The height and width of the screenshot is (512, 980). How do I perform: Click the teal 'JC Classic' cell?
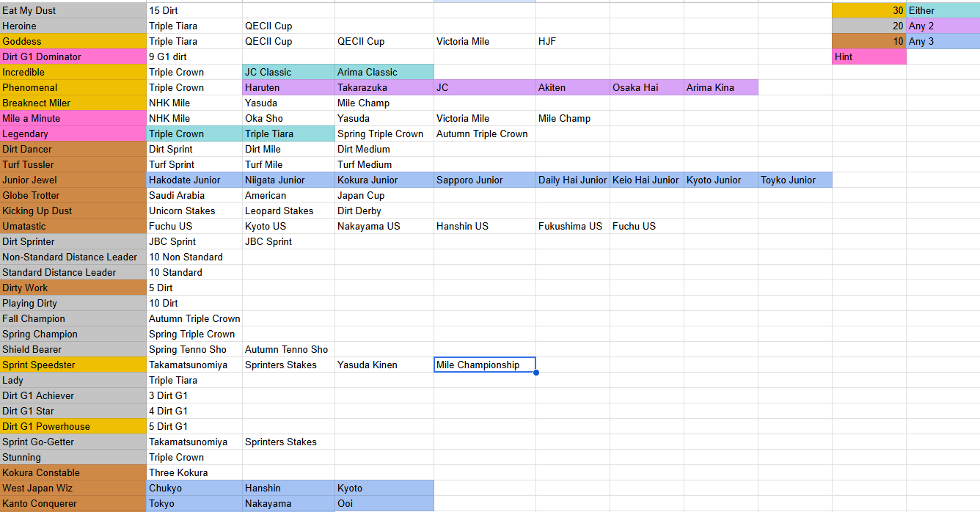tap(288, 72)
